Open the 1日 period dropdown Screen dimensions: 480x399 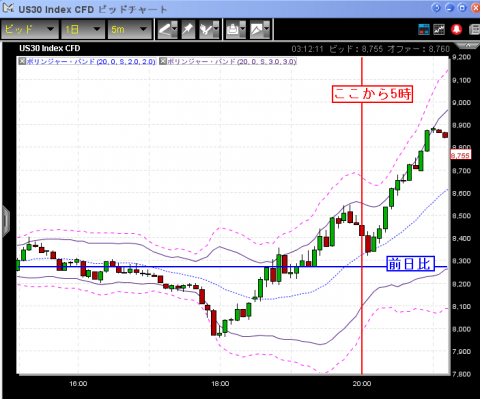pos(82,29)
